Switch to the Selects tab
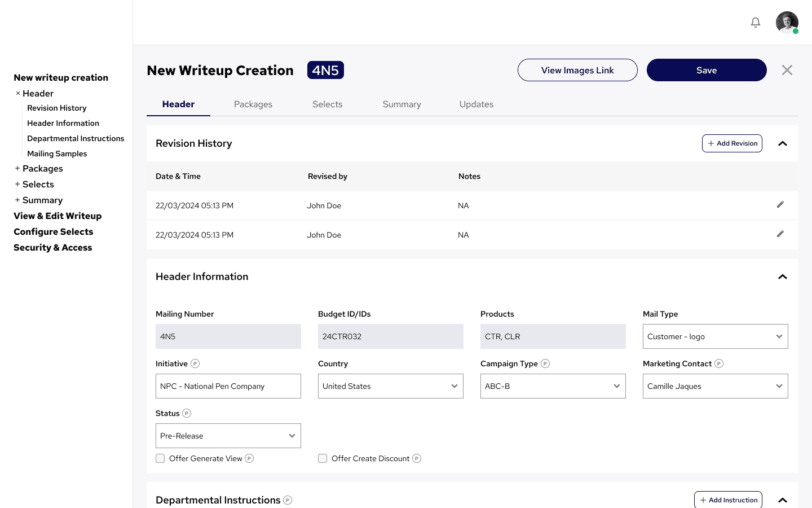This screenshot has width=812, height=508. click(x=328, y=104)
